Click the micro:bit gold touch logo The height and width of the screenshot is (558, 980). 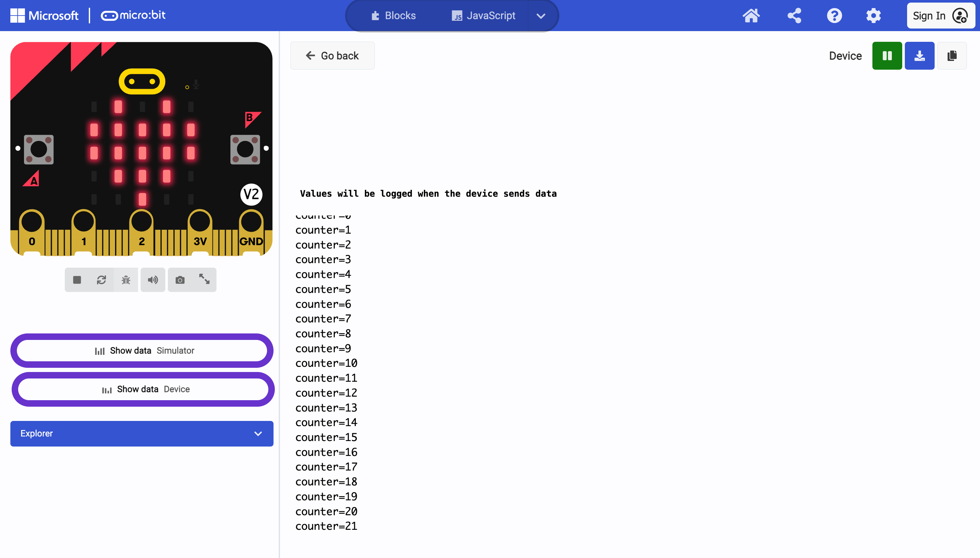tap(142, 81)
